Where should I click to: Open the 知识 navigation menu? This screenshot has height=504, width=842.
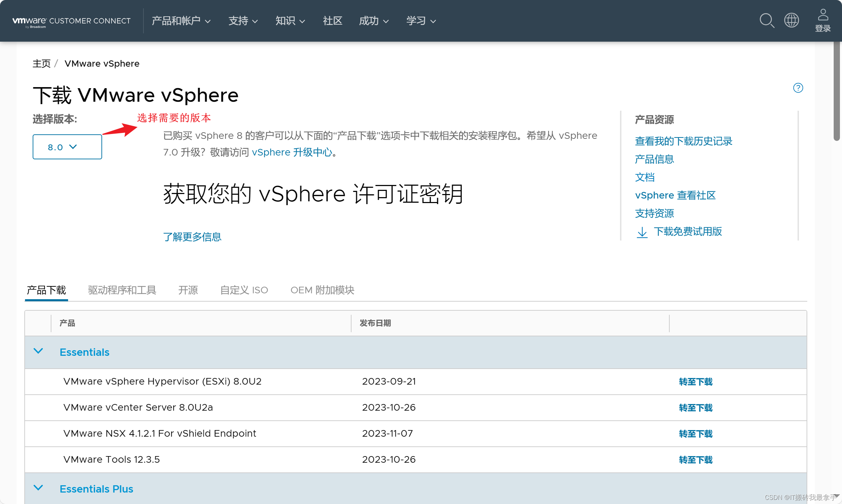290,21
